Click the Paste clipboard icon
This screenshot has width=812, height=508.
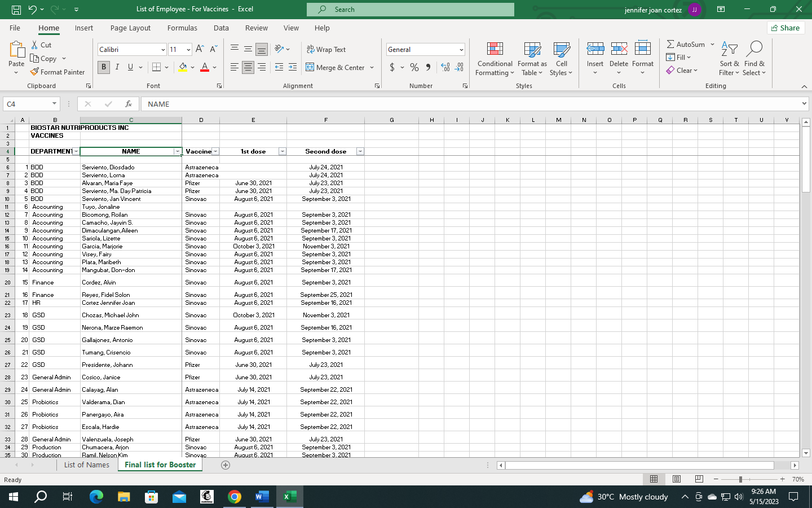pyautogui.click(x=16, y=50)
